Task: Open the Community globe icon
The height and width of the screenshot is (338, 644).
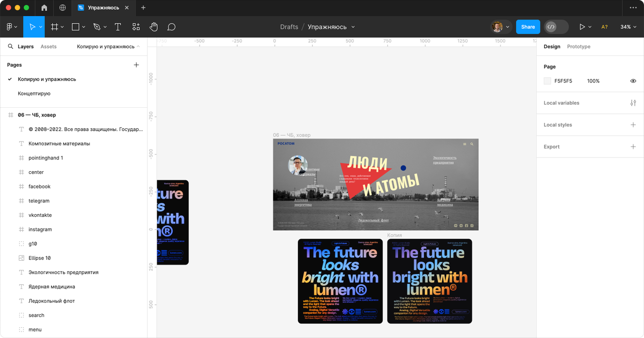Action: (x=63, y=8)
